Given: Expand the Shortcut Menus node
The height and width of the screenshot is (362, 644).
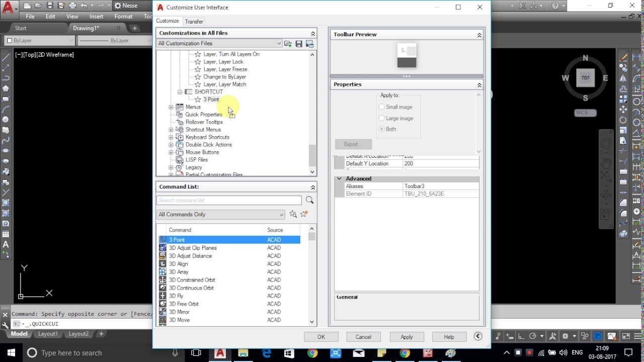Looking at the screenshot, I should [x=171, y=130].
